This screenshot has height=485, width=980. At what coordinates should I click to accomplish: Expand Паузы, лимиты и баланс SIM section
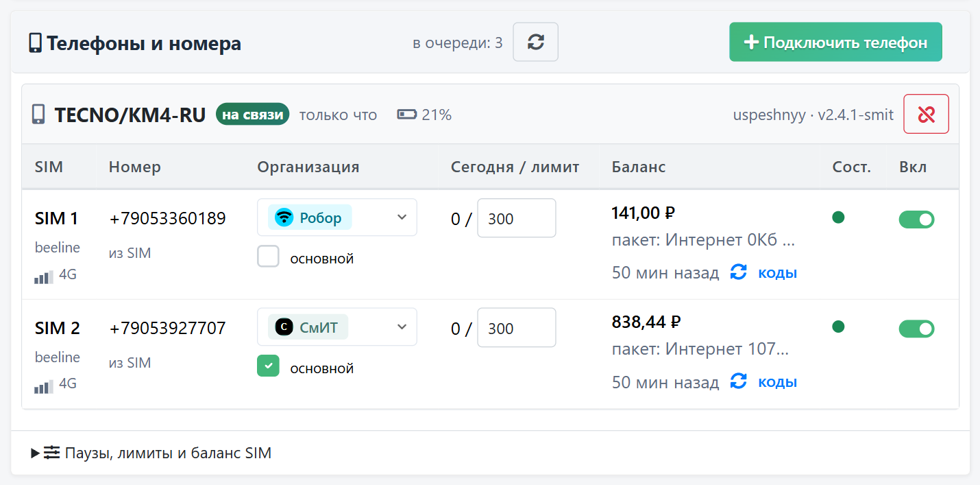[x=151, y=453]
